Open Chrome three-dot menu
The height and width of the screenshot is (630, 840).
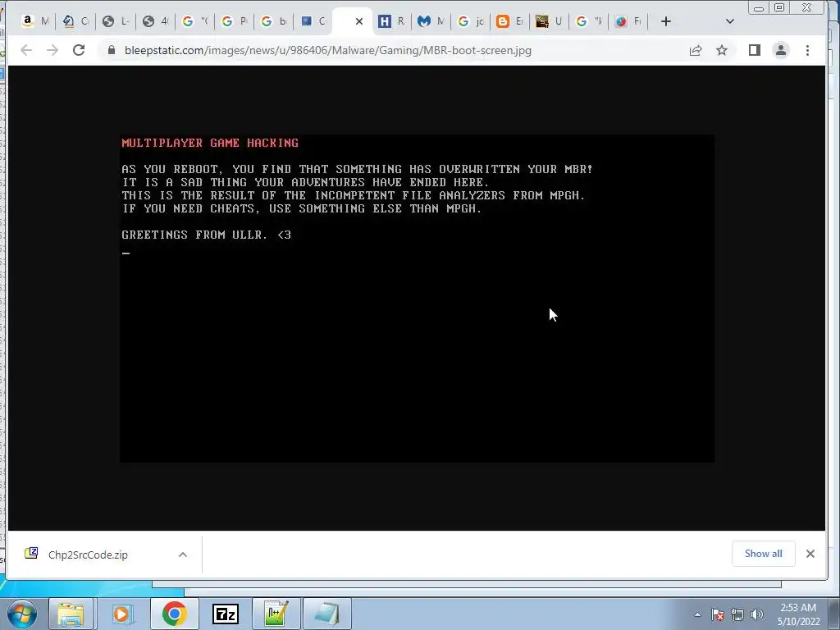(x=807, y=50)
